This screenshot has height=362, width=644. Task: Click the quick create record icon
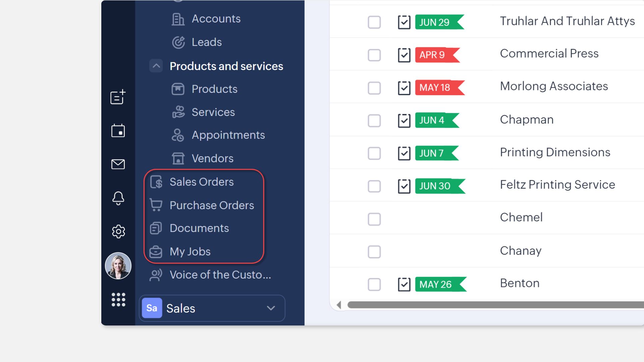(x=118, y=97)
